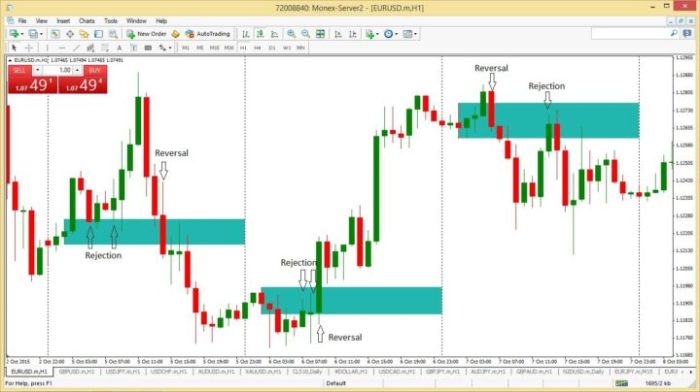700x392 pixels.
Task: Select the crosshair tool
Action: click(x=29, y=47)
